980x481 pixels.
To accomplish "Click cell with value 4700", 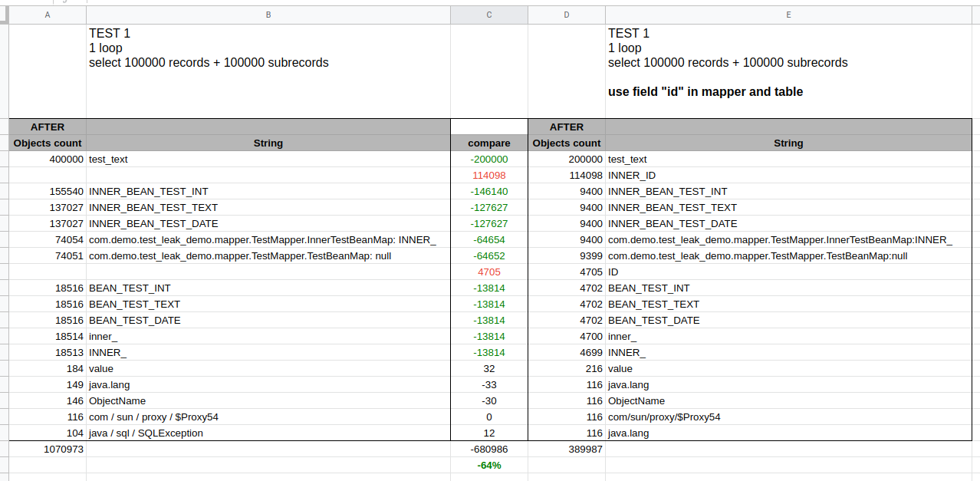I will 567,336.
